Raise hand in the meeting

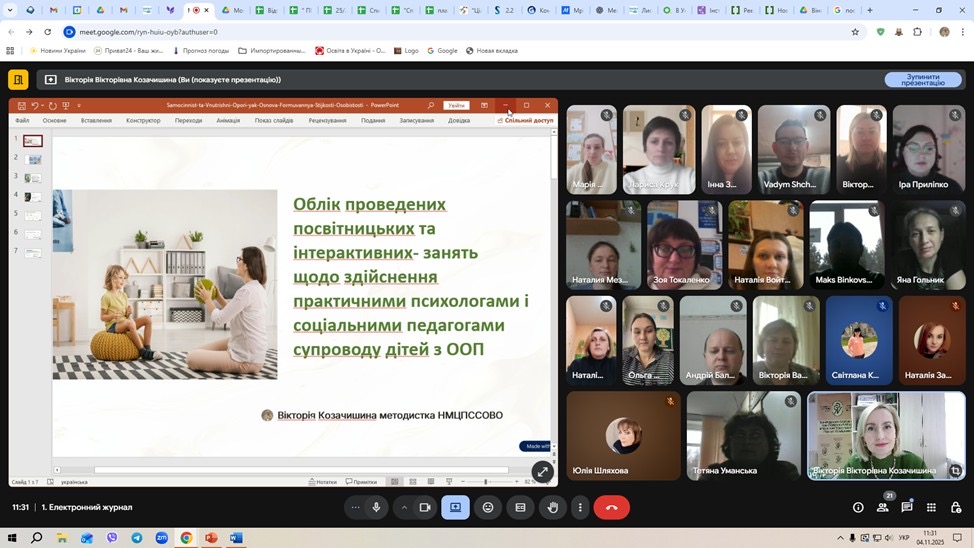tap(553, 507)
